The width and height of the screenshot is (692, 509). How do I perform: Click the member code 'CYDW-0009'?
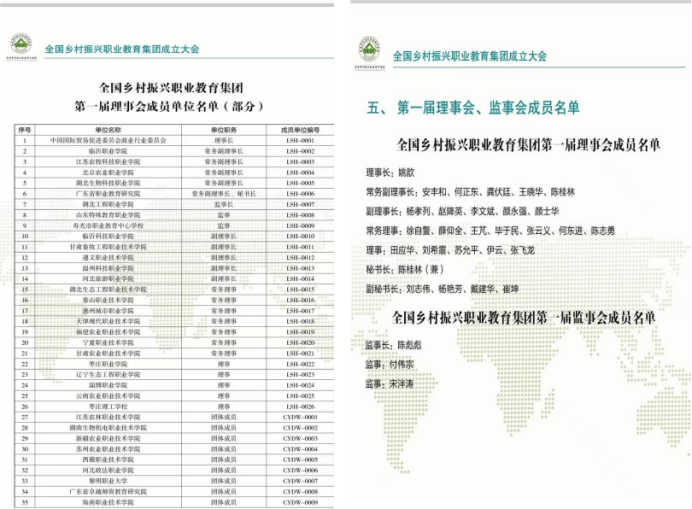point(300,502)
